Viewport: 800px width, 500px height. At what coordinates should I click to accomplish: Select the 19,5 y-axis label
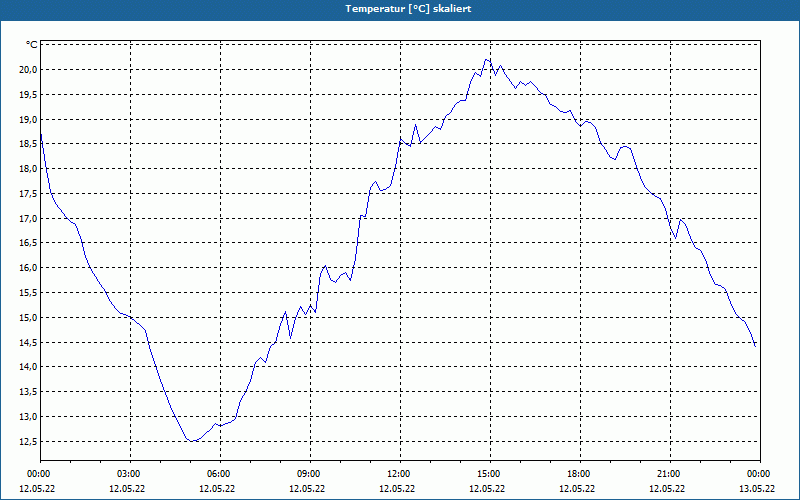click(x=28, y=94)
